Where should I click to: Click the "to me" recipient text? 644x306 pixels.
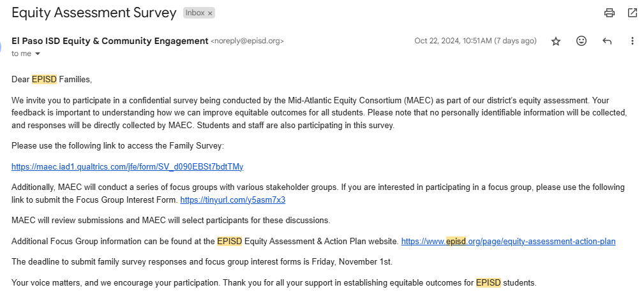pos(21,54)
